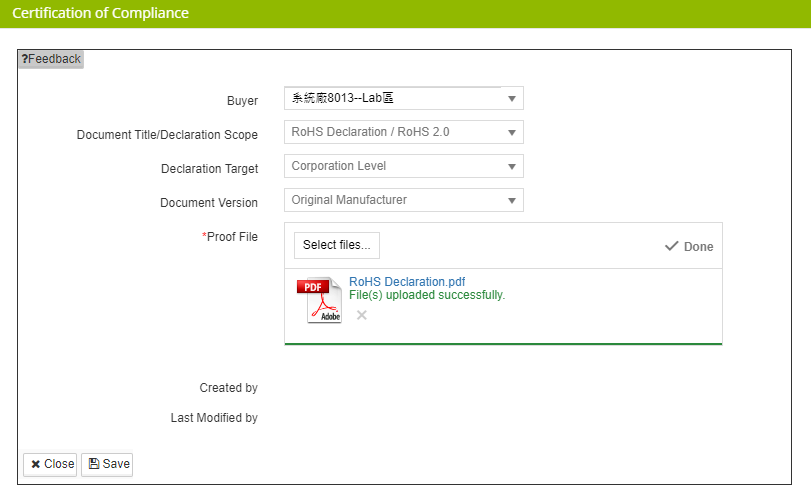Click the Adobe PDF file icon
The width and height of the screenshot is (811, 495).
point(319,301)
